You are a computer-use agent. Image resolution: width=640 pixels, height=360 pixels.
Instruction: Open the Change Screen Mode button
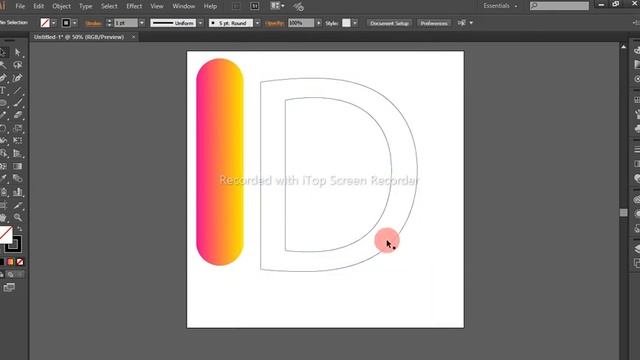9,287
